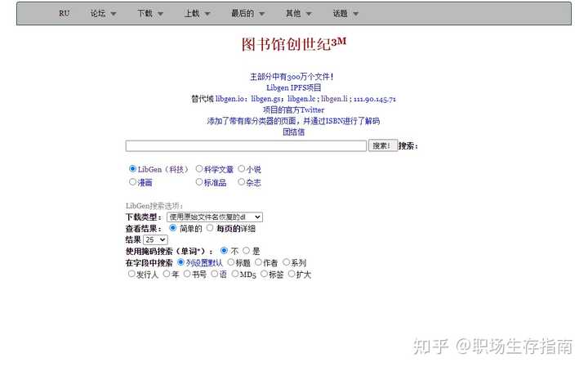The image size is (588, 371).
Task: Set mask search to 是
Action: pyautogui.click(x=246, y=250)
